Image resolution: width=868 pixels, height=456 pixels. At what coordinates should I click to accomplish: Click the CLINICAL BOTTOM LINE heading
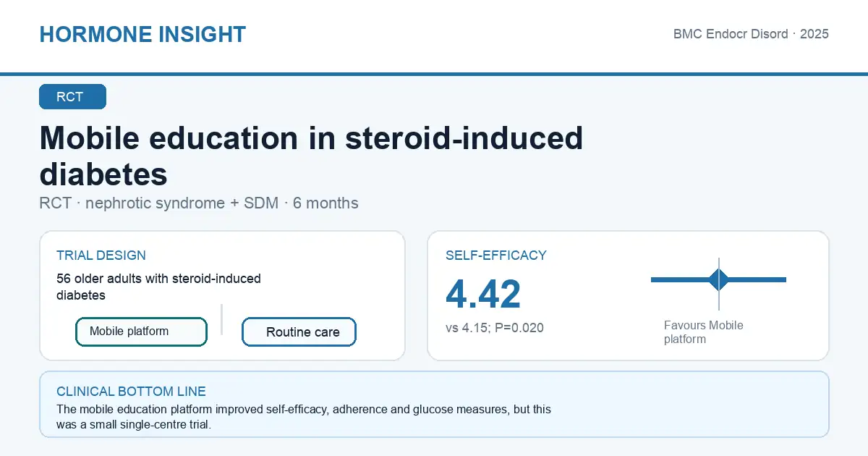[x=131, y=392]
